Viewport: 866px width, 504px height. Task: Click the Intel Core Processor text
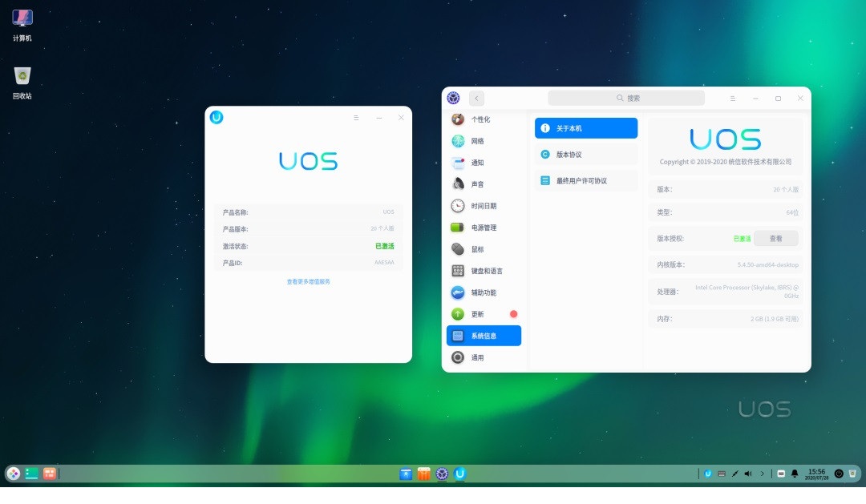pos(747,292)
